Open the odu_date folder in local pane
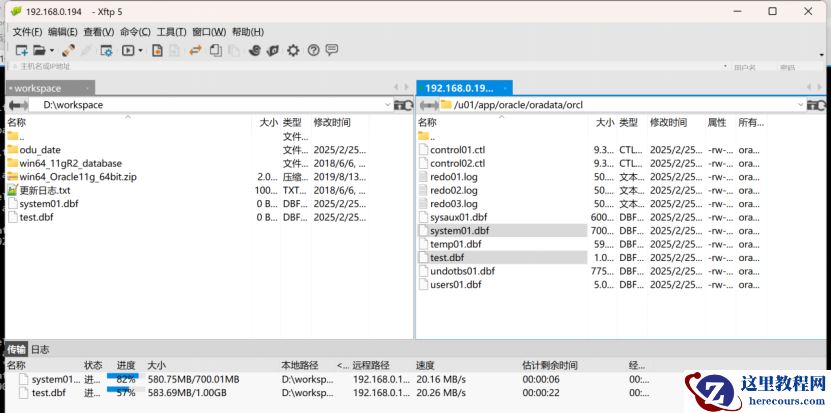 [40, 150]
